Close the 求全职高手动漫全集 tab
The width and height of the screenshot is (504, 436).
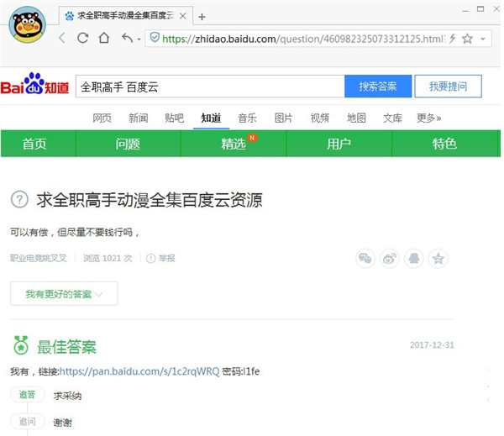pos(182,16)
